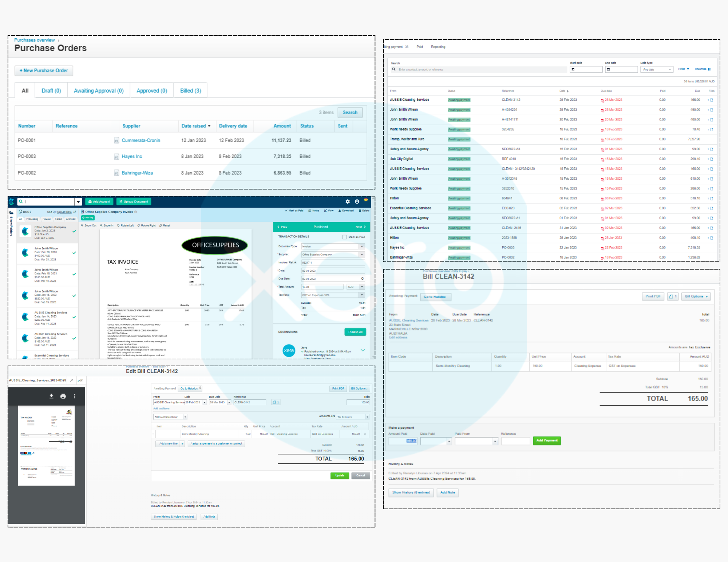728x562 pixels.
Task: Click the Rotate Right tool in Hubdoc viewer
Action: click(x=146, y=226)
